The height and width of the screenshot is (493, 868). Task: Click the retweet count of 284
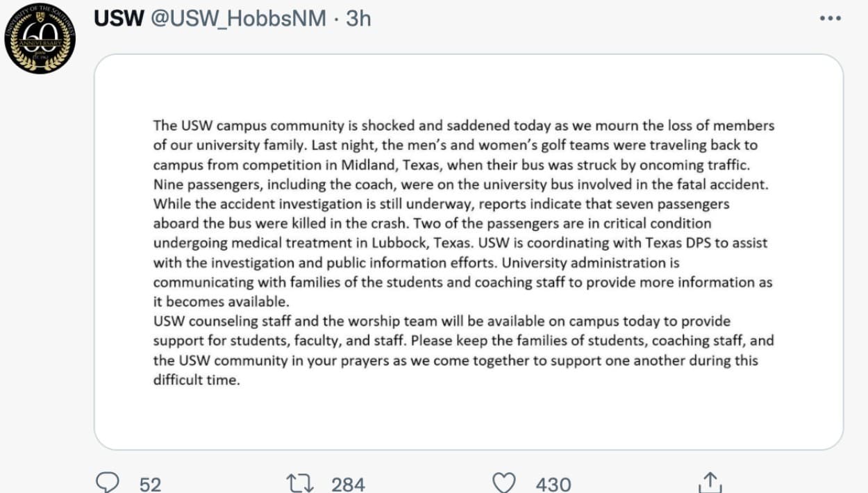pos(348,483)
